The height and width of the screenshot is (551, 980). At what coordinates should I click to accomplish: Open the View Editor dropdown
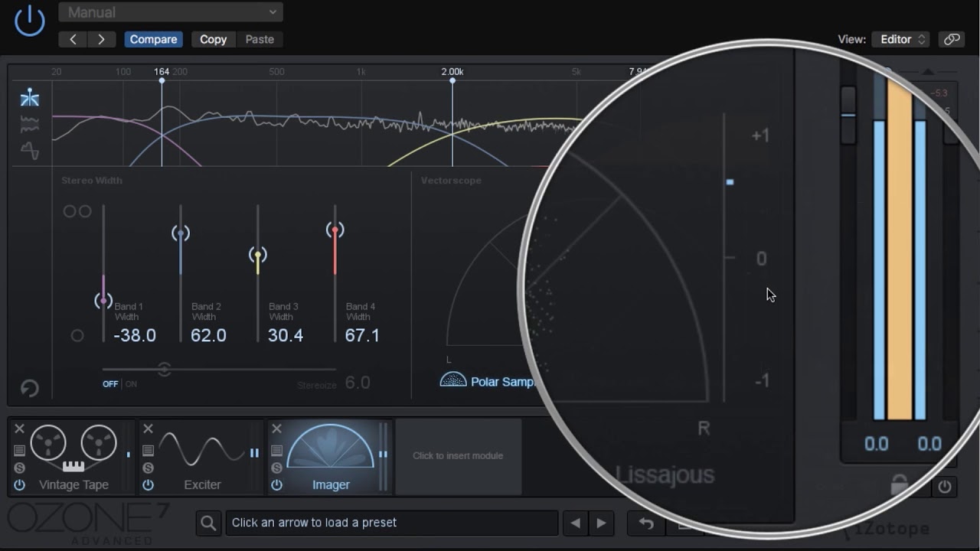(x=900, y=39)
